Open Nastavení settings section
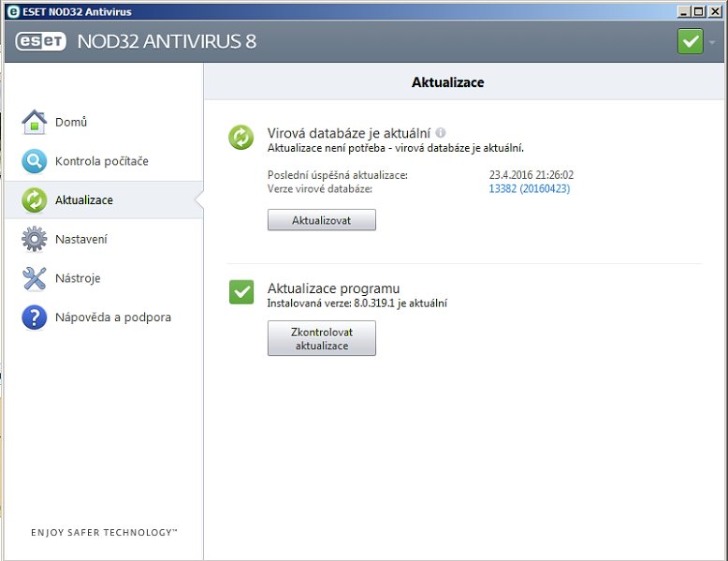The height and width of the screenshot is (561, 728). (x=104, y=240)
